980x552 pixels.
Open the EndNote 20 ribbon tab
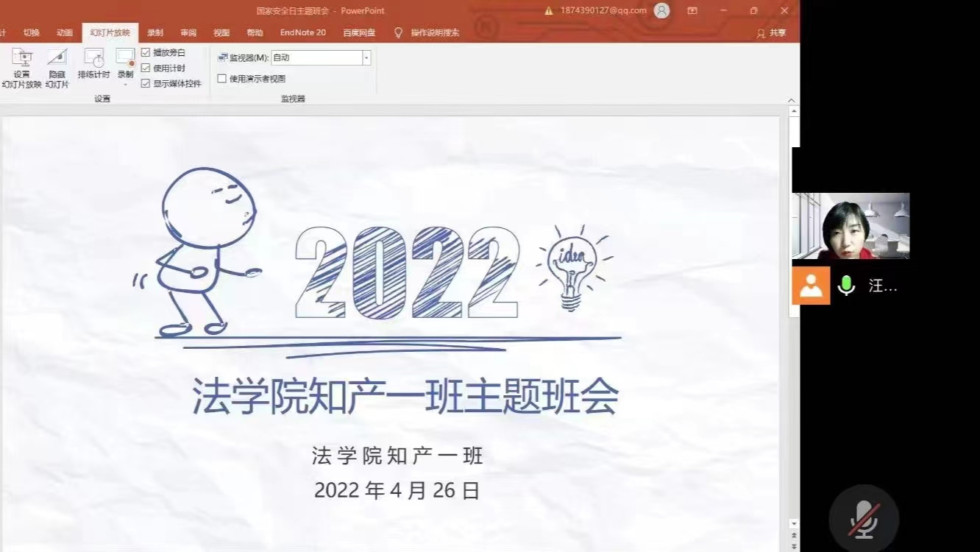pyautogui.click(x=302, y=33)
